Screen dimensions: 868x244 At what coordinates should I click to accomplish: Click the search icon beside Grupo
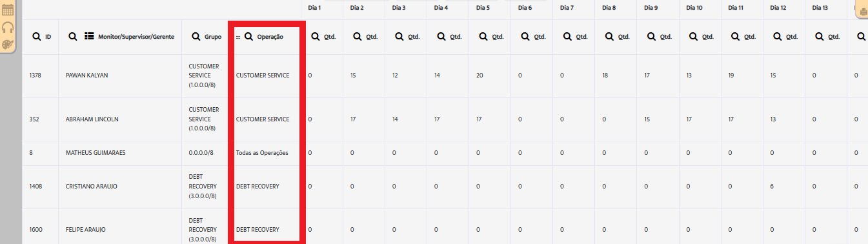click(196, 37)
